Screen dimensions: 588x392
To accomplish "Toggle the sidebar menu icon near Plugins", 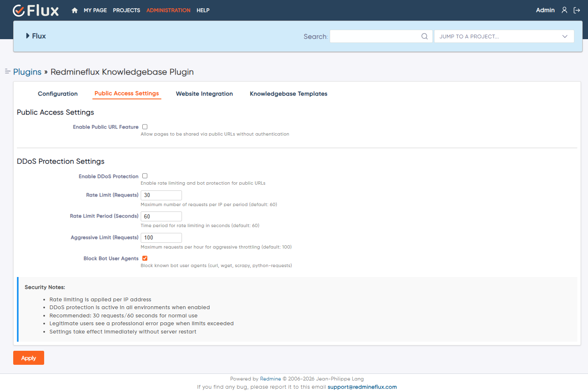I will (7, 71).
